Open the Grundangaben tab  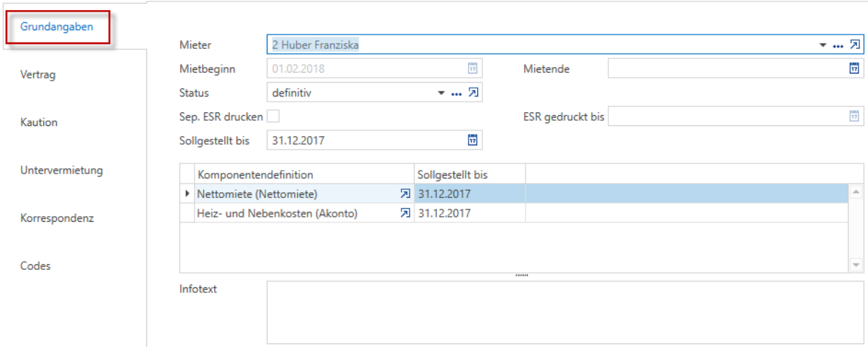click(x=57, y=27)
